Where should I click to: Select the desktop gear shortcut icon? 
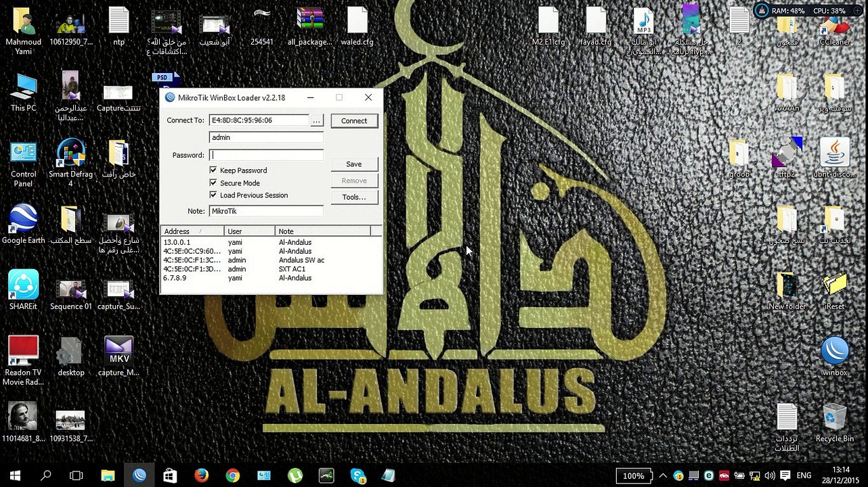click(x=71, y=356)
